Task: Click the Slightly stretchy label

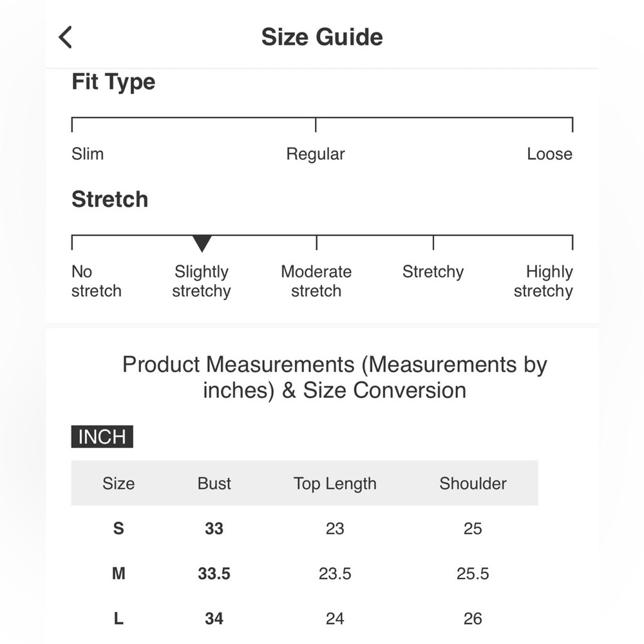Action: point(202,281)
